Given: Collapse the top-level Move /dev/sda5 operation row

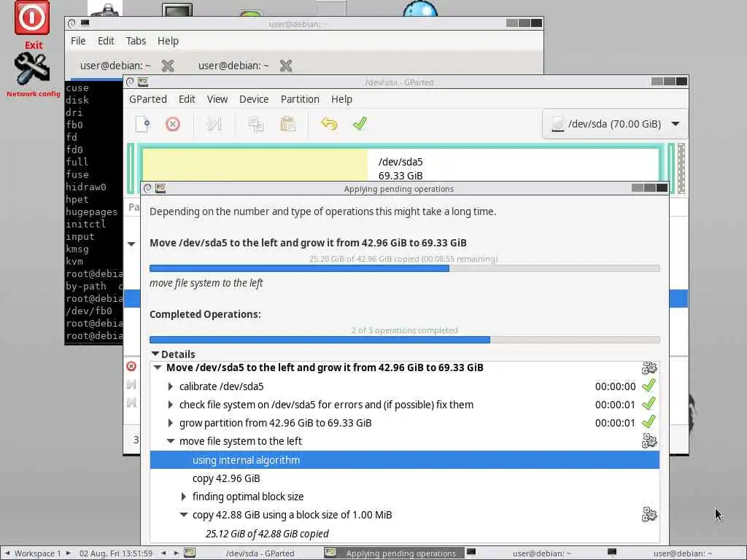Looking at the screenshot, I should (158, 367).
